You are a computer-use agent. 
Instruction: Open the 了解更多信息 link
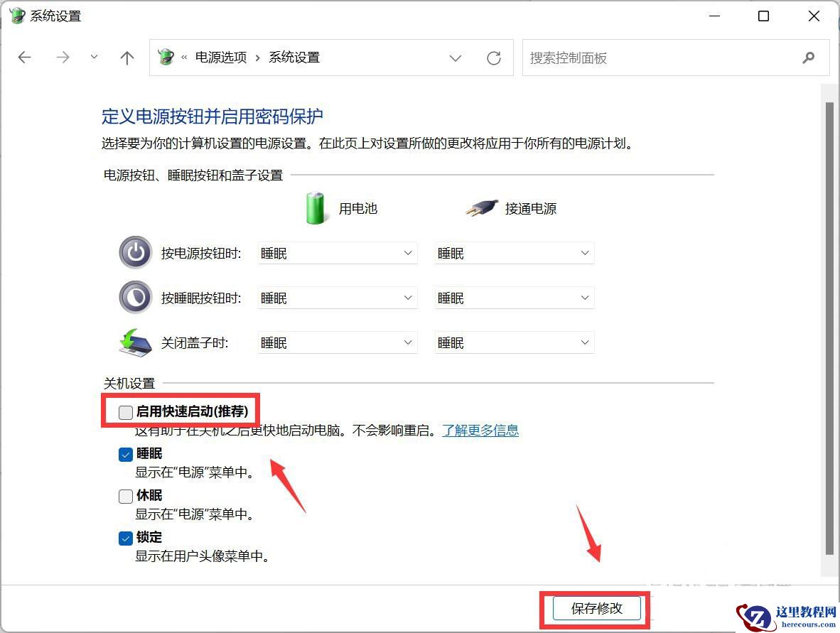pos(481,430)
